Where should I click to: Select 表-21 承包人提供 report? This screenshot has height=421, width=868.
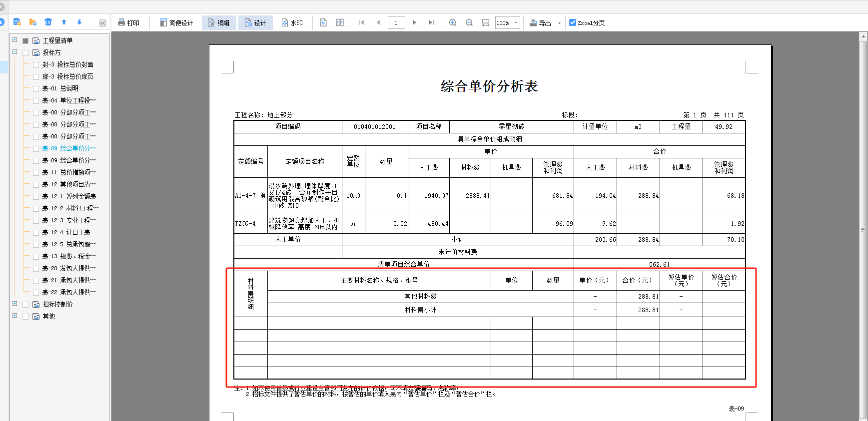pos(69,280)
